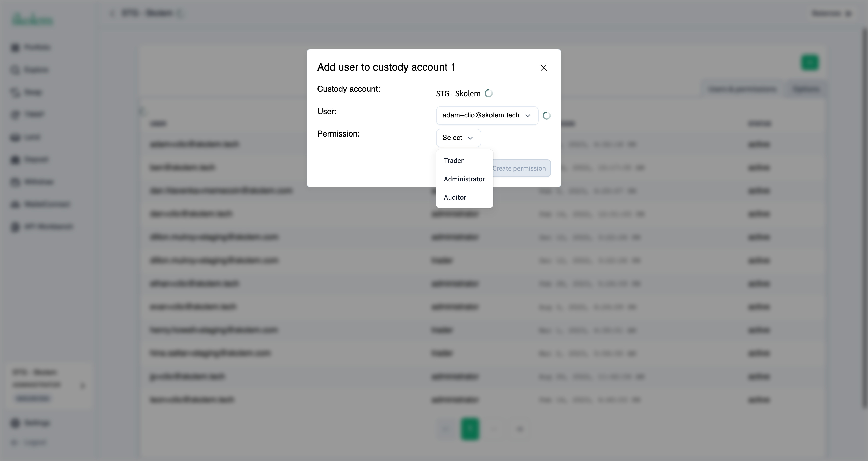Screen dimensions: 868x461
Task: Choose Administrator permission option
Action: pyautogui.click(x=464, y=179)
